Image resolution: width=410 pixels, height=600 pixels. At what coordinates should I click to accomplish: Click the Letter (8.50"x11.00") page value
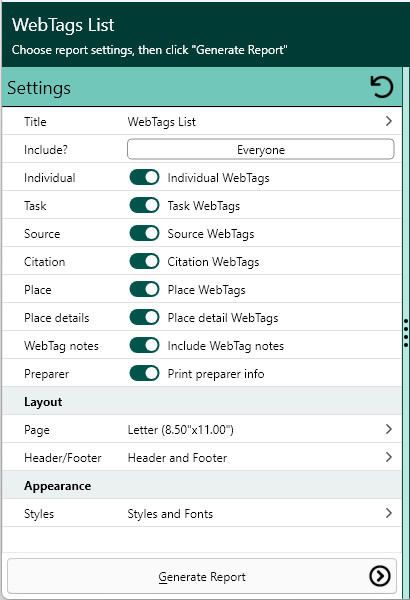pyautogui.click(x=180, y=430)
